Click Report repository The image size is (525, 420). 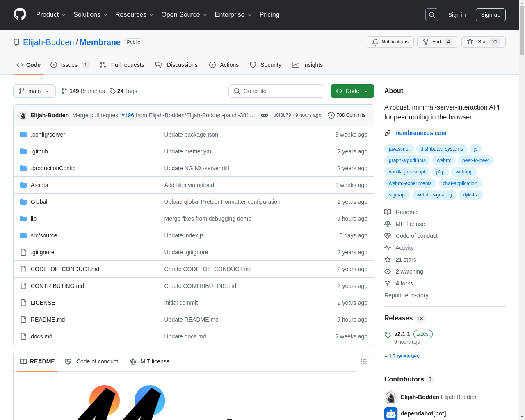tap(406, 295)
